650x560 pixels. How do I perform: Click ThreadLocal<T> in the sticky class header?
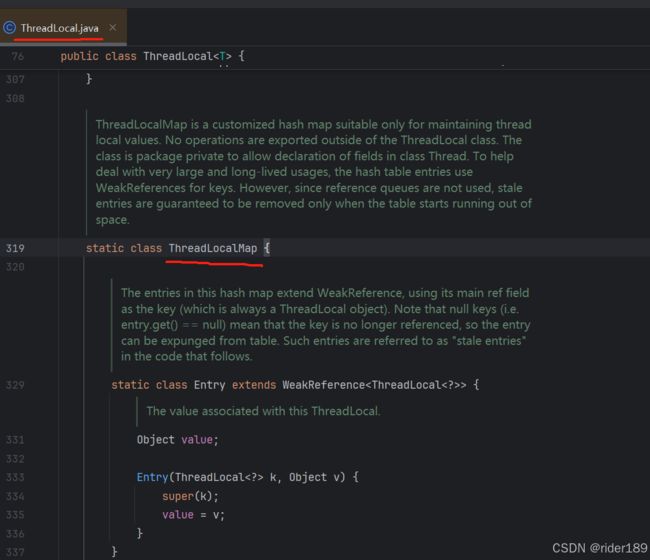click(187, 56)
